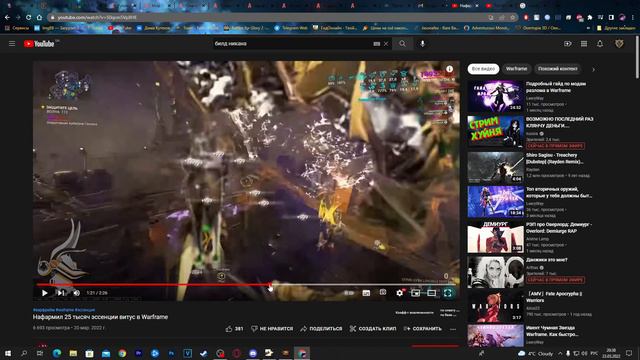This screenshot has height=360, width=640.
Task: Open Steam from the taskbar
Action: point(204,353)
